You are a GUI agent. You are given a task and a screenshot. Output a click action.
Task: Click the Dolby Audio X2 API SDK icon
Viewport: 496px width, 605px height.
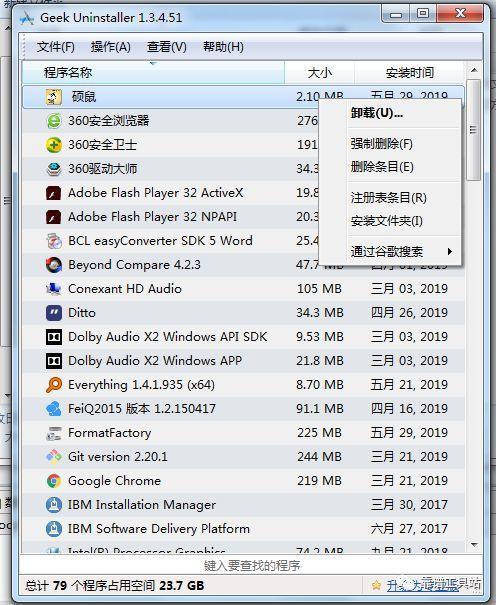pyautogui.click(x=54, y=337)
